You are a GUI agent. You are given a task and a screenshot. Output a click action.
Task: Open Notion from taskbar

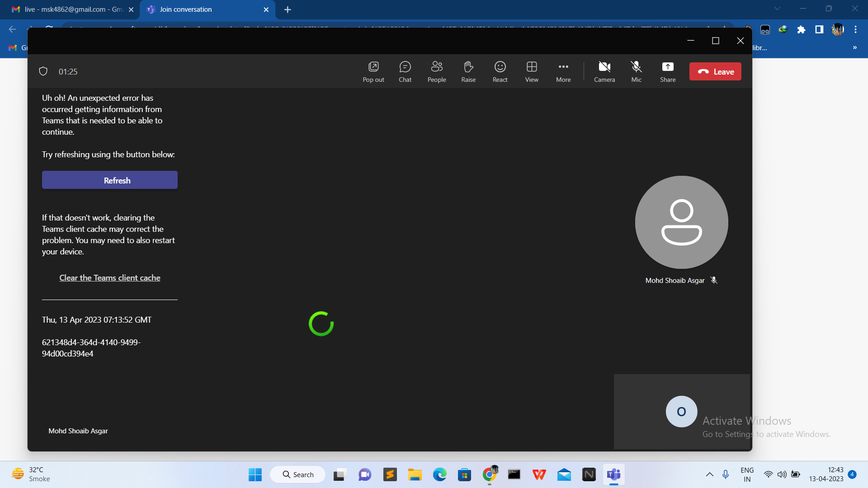[589, 474]
